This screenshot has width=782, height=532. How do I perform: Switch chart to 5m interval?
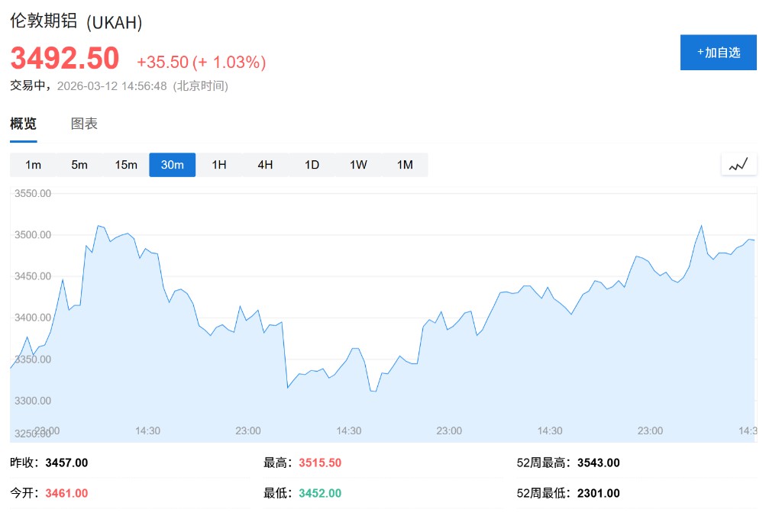[79, 165]
